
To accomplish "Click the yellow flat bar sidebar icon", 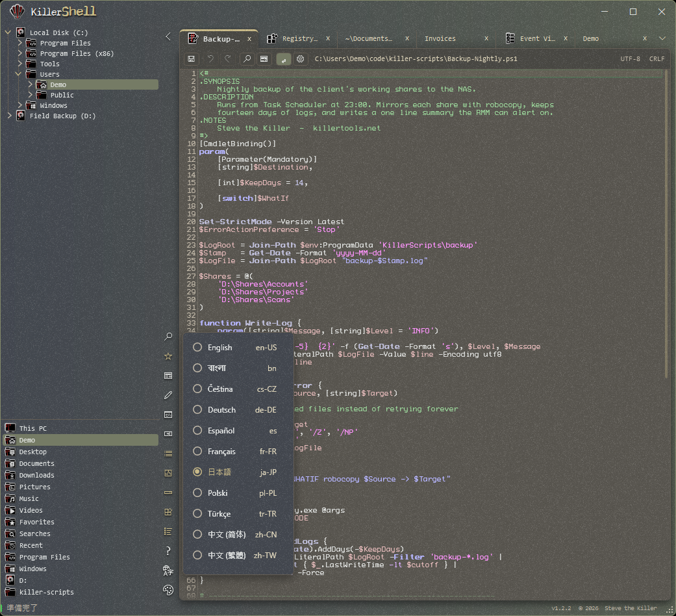I will click(x=168, y=493).
